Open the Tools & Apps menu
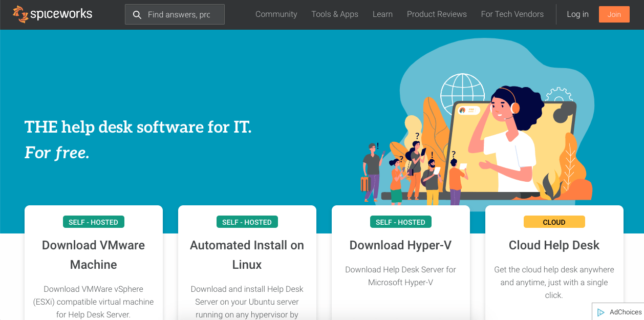Image resolution: width=644 pixels, height=320 pixels. (x=335, y=14)
